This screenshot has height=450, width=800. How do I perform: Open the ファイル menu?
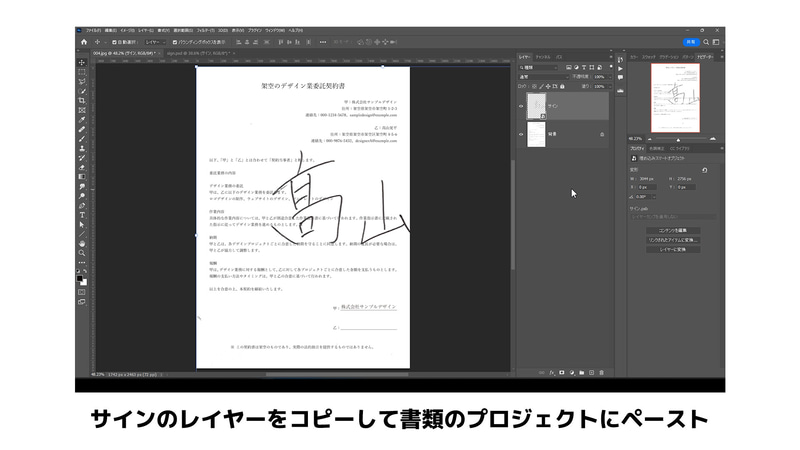[x=93, y=31]
